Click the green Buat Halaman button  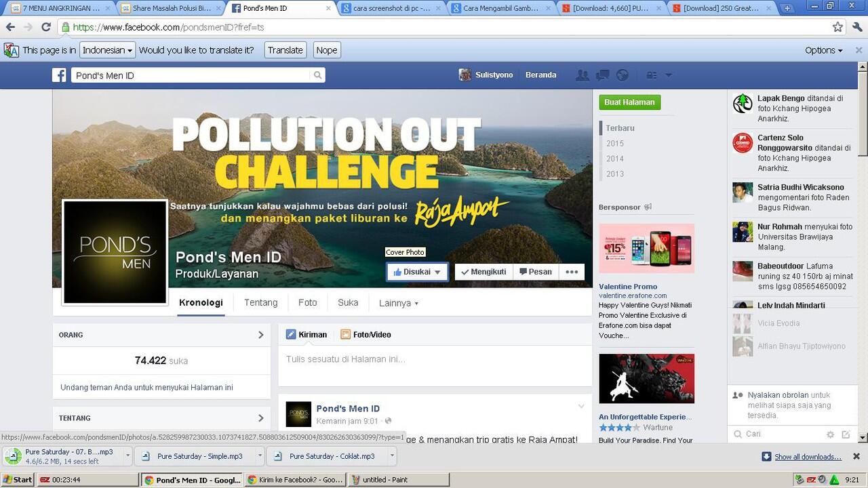coord(629,102)
